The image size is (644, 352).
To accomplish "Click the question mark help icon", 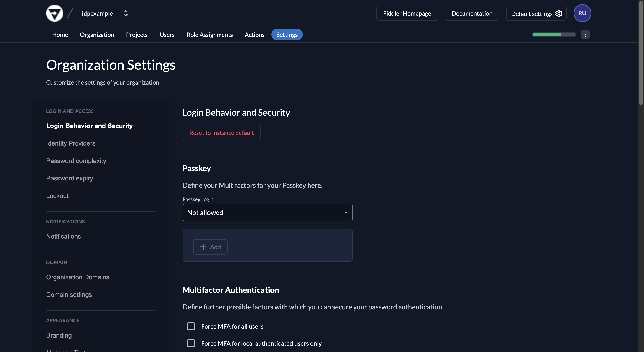I will click(585, 35).
